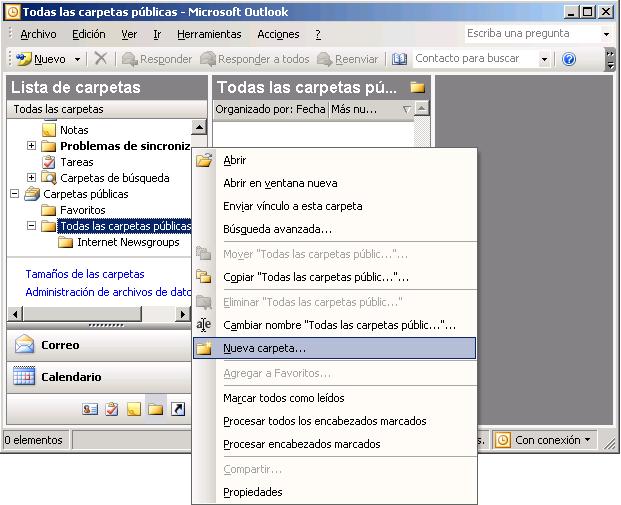This screenshot has width=621, height=505.
Task: Click the Notes yellow icon in navigation
Action: tap(134, 409)
